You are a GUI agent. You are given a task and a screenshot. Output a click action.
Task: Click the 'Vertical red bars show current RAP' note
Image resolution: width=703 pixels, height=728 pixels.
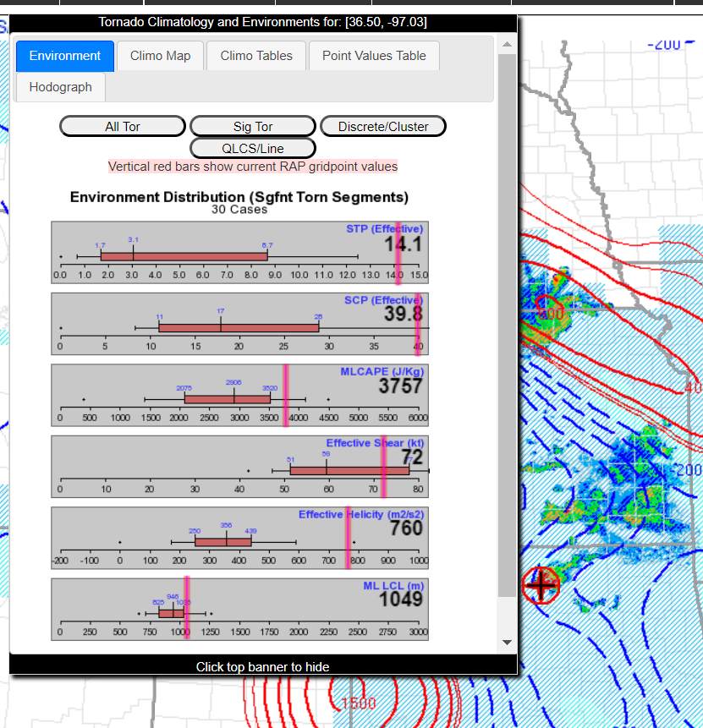pos(253,167)
